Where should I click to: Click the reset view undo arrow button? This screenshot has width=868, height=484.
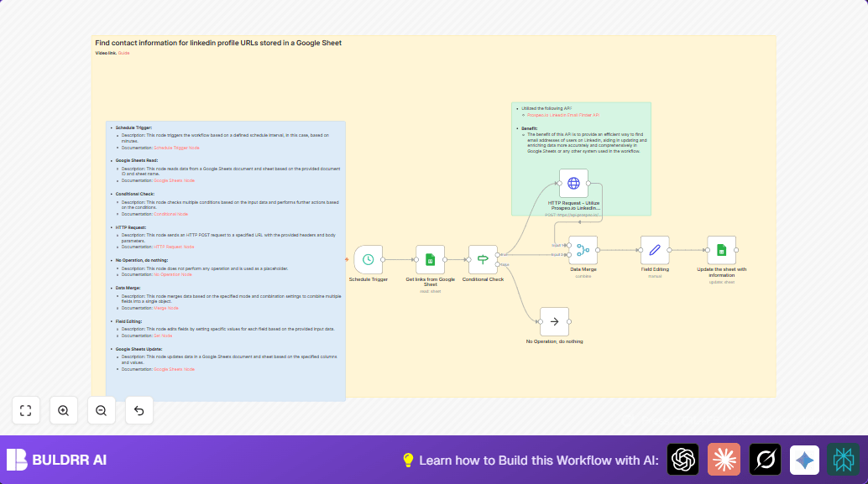pos(139,410)
